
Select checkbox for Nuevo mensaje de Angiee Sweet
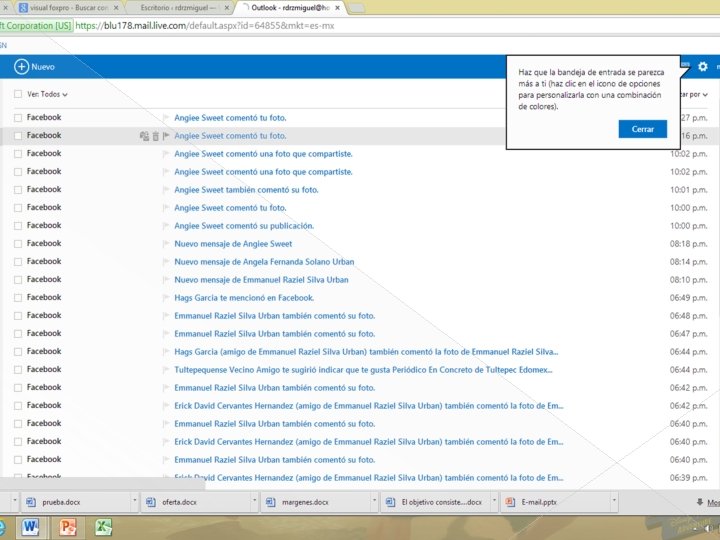[x=18, y=244]
